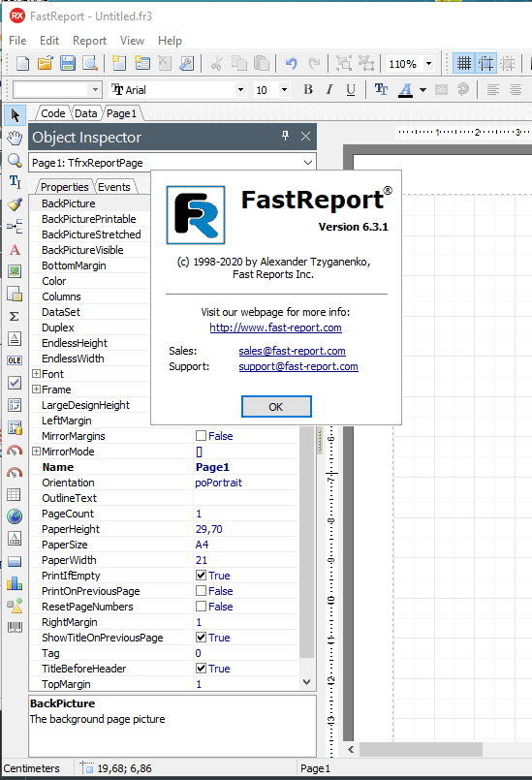Open the Arial font name dropdown
532x780 pixels.
(240, 89)
